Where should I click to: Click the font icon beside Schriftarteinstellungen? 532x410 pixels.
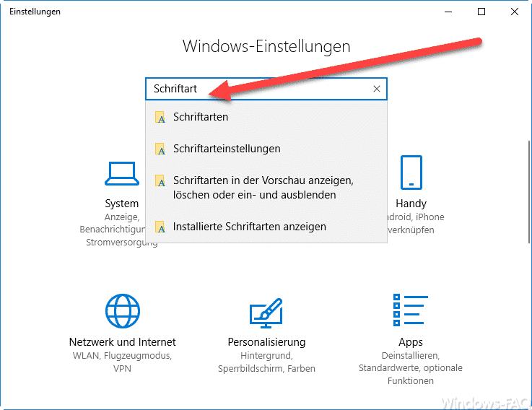click(x=160, y=149)
